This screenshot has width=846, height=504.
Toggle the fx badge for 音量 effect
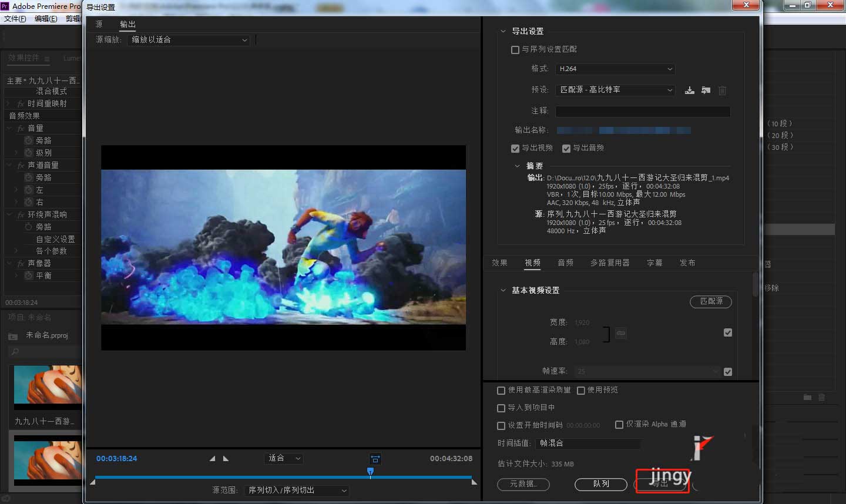(x=21, y=128)
